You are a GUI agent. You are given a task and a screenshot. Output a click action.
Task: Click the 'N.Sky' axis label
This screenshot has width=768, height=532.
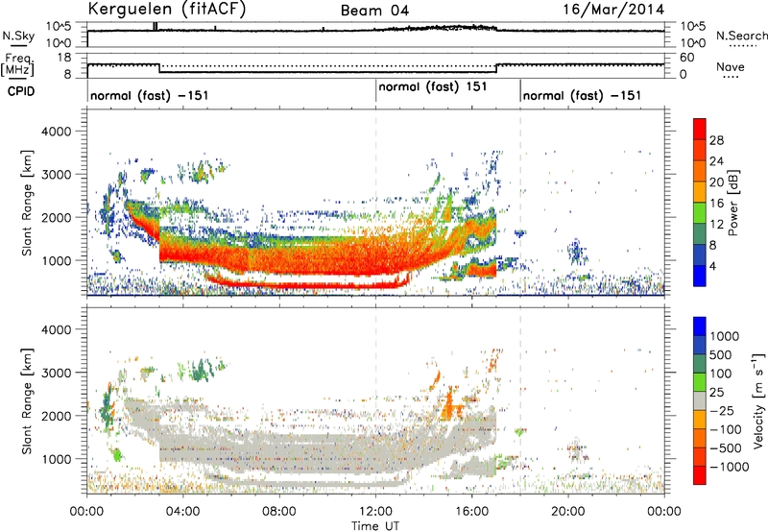tap(18, 36)
